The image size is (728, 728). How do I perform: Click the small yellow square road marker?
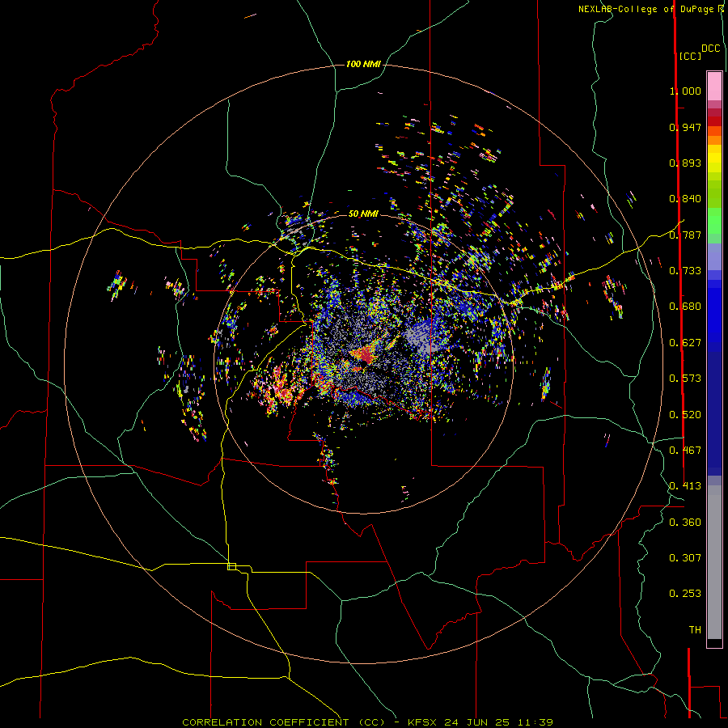231,566
